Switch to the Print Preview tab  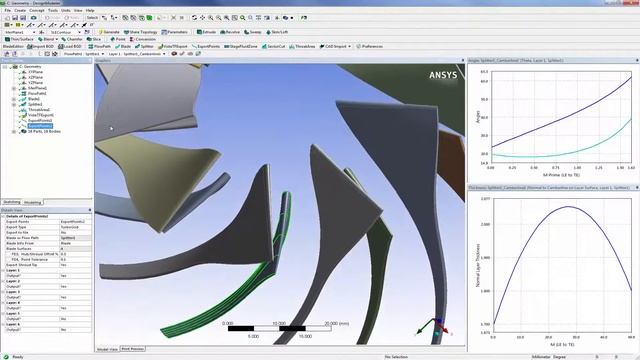click(x=133, y=349)
